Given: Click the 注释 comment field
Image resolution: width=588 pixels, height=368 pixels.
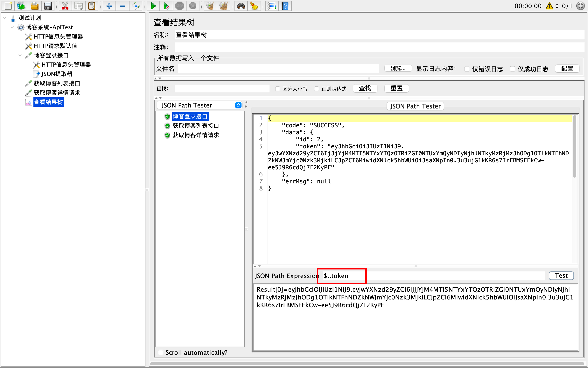Looking at the screenshot, I should 379,47.
